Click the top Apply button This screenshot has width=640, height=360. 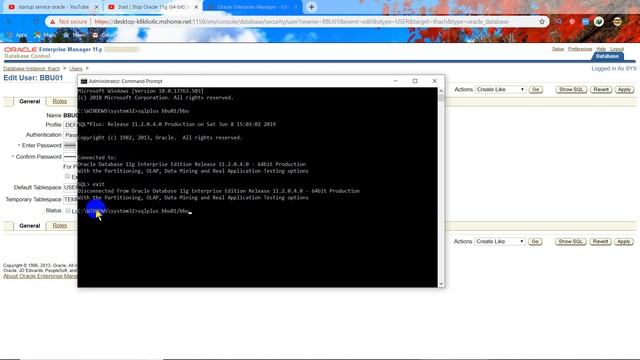coord(624,89)
